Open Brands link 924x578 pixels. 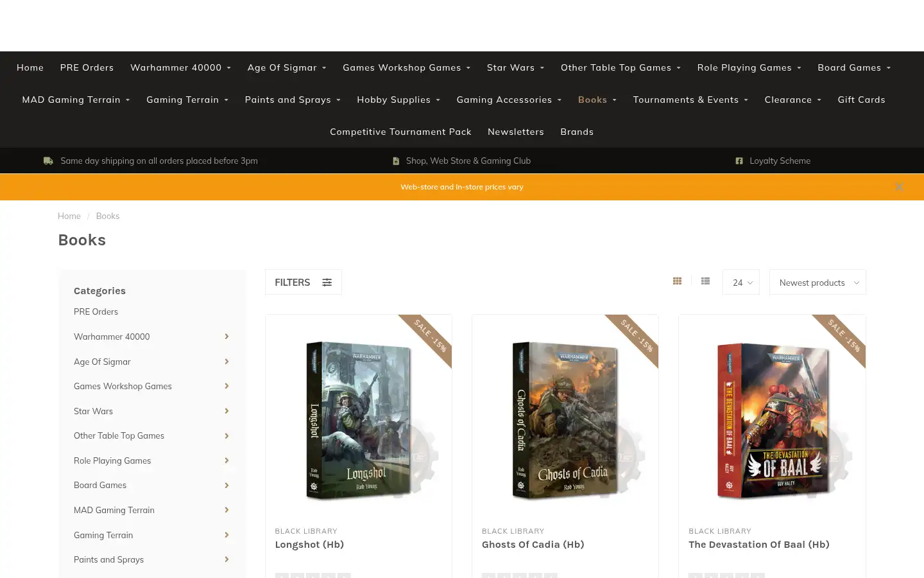(577, 132)
